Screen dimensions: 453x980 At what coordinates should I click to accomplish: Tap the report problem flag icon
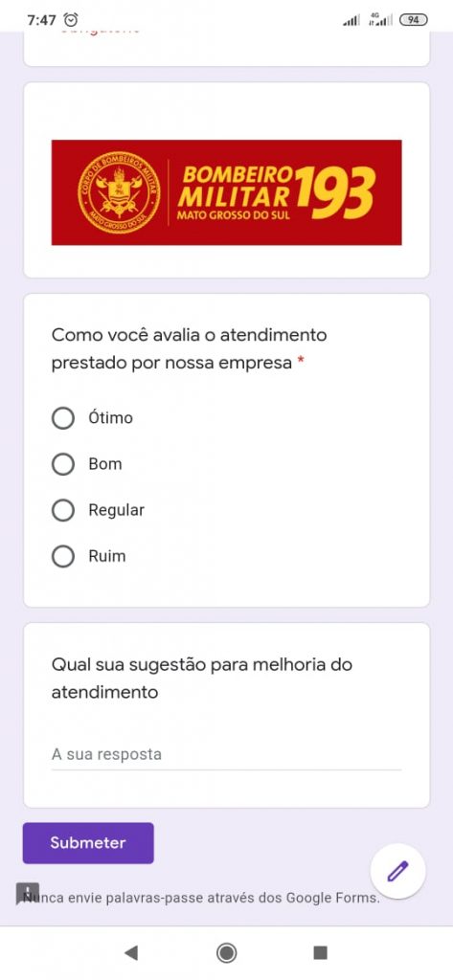[x=28, y=894]
